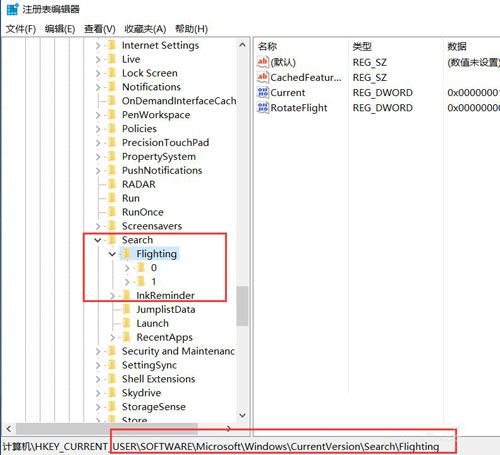
Task: Click the StorageSense folder icon
Action: pos(112,407)
